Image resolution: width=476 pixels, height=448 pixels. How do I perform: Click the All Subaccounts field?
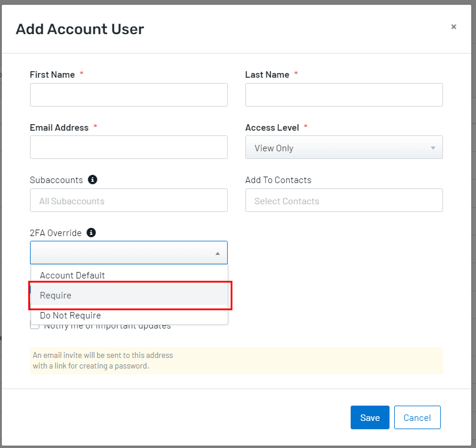(128, 201)
